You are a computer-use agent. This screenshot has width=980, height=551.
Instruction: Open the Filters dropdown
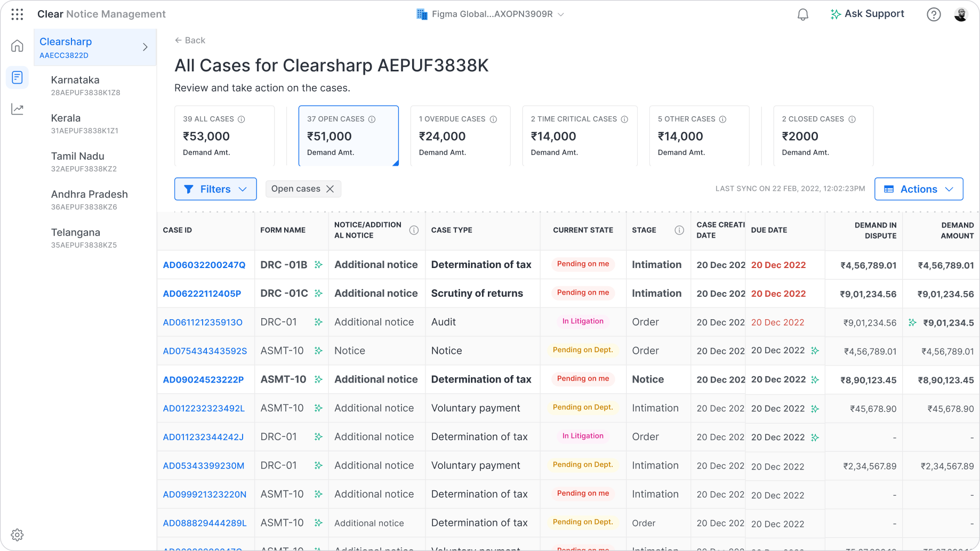pos(215,189)
